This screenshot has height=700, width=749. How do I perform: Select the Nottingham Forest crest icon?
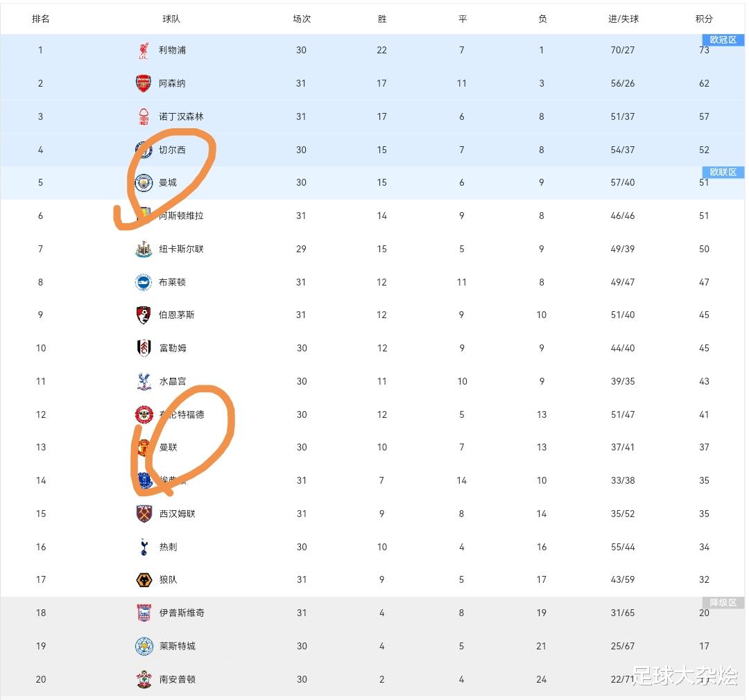point(144,116)
